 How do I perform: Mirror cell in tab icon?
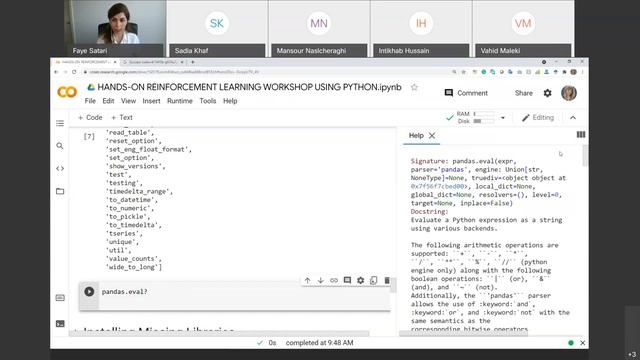(x=373, y=280)
